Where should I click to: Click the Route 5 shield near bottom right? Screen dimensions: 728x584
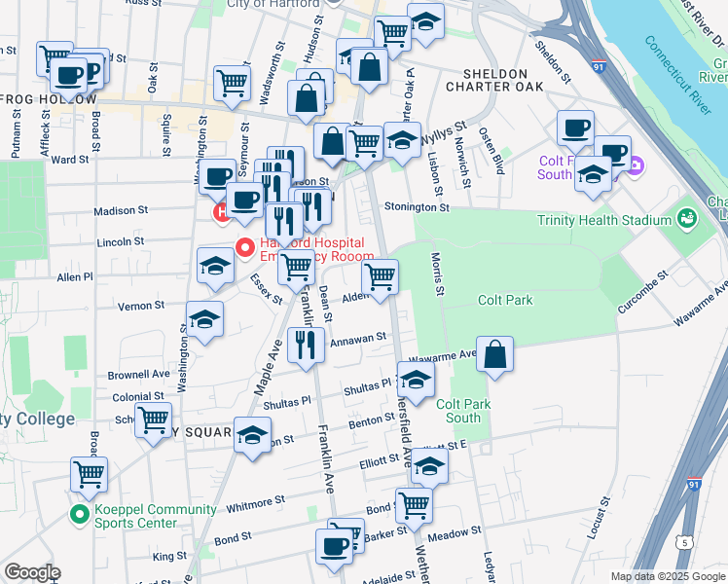click(x=684, y=542)
